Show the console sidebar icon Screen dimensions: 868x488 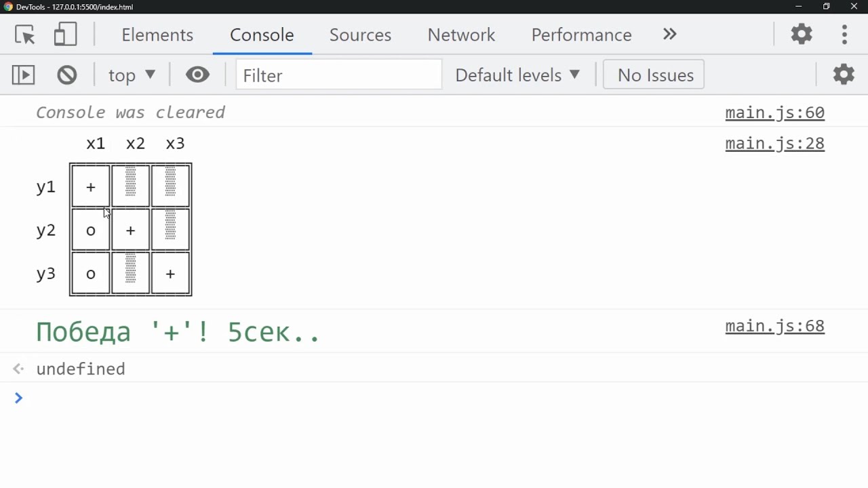(x=23, y=75)
